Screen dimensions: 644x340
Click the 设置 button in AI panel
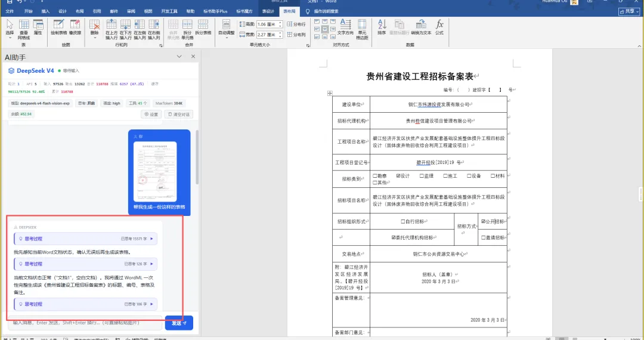click(x=151, y=114)
